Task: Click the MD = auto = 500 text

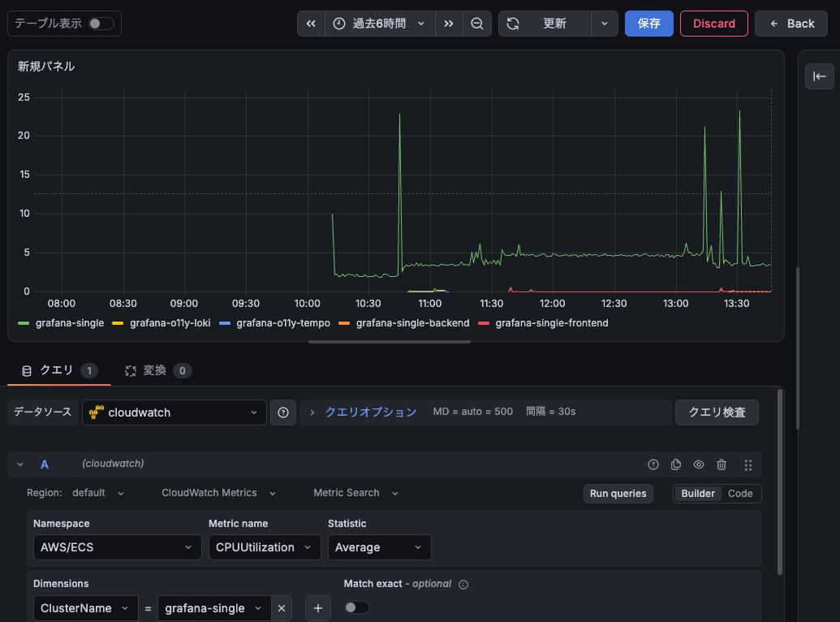Action: [x=472, y=412]
